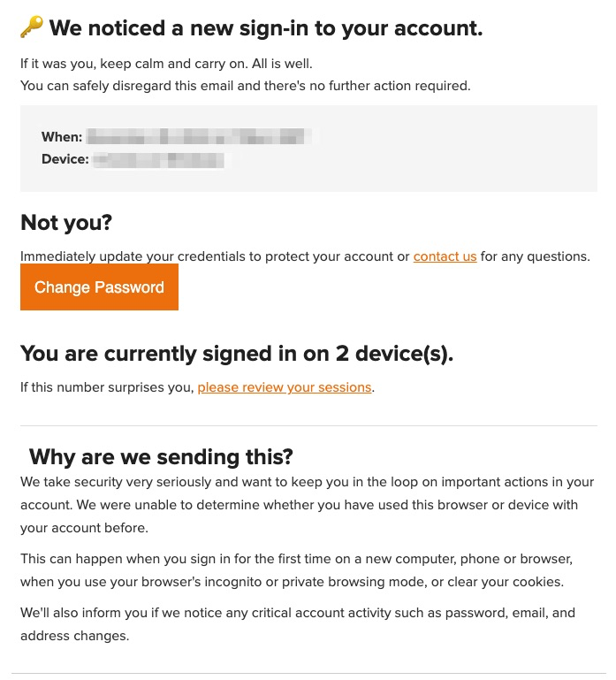The width and height of the screenshot is (616, 680).
Task: Click the "We noticed a new sign-in" heading
Action: pyautogui.click(x=266, y=28)
